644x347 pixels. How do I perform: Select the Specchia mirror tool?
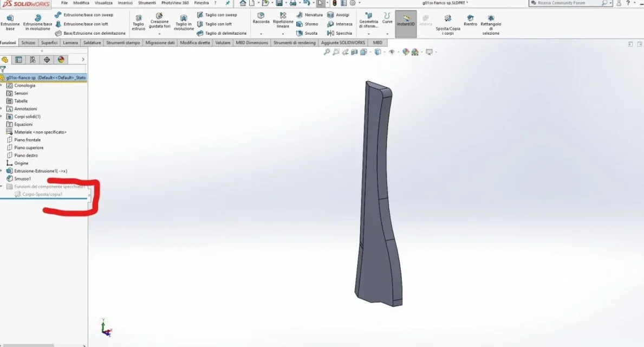pyautogui.click(x=340, y=33)
